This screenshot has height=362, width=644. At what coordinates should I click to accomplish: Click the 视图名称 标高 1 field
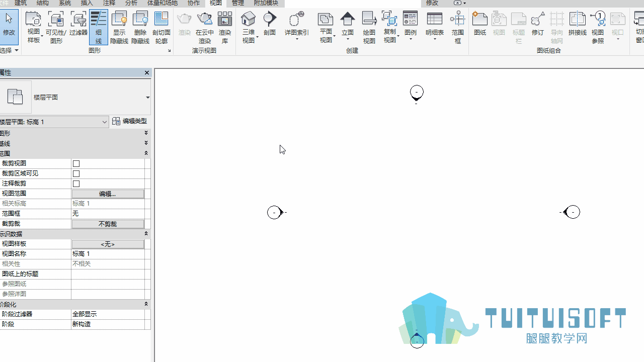(108, 254)
